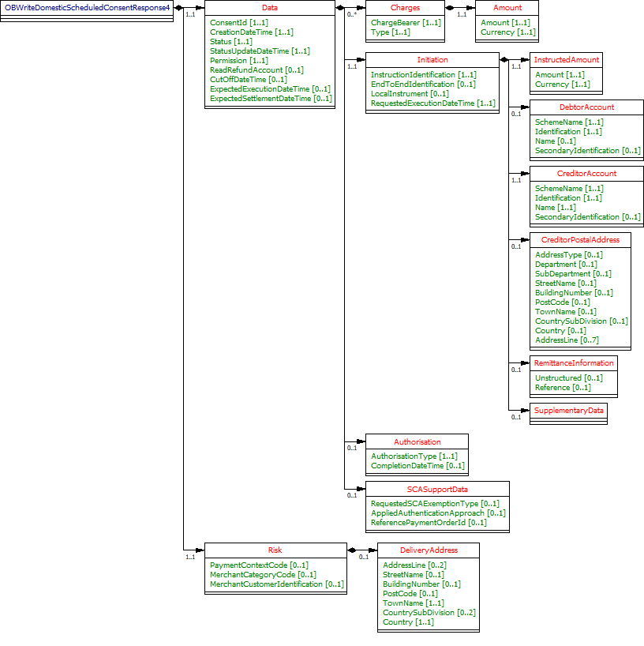Click the SCASupportData class title

pyautogui.click(x=437, y=489)
